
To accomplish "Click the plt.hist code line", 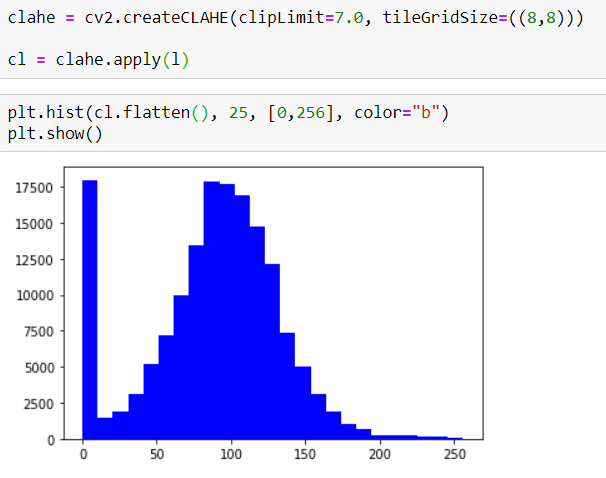I will (229, 112).
